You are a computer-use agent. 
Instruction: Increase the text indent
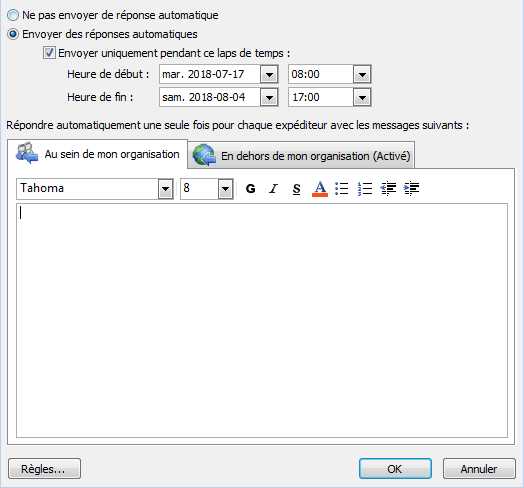411,189
